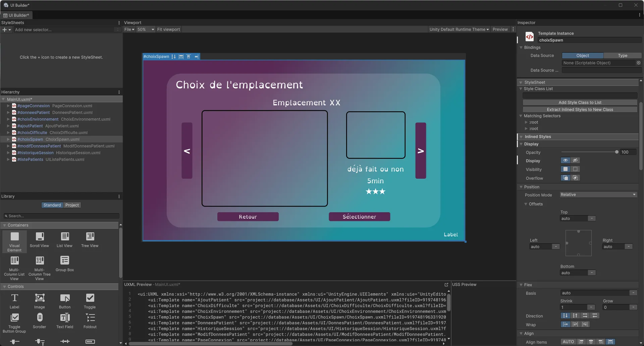
Task: Set Align Items to AUTO
Action: coord(568,342)
